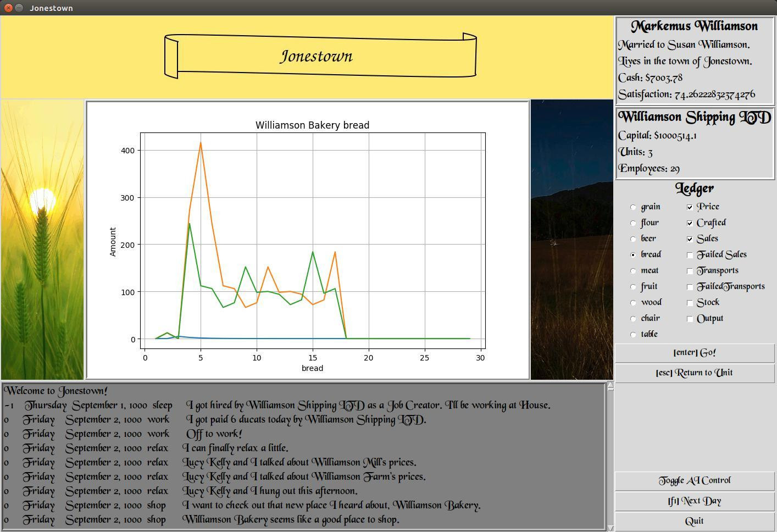Viewport: 777px width, 532px height.
Task: Check the Transports checkbox
Action: pos(690,271)
